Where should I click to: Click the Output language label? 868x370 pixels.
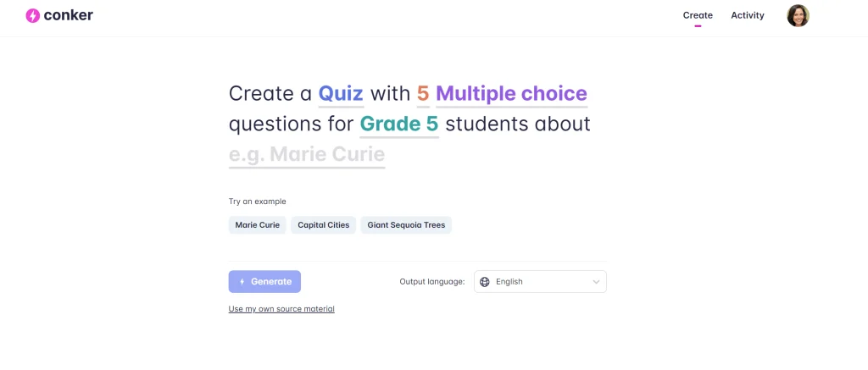(431, 282)
